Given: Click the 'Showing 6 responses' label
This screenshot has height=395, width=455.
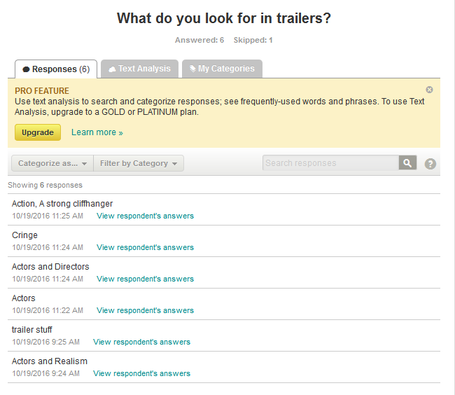Looking at the screenshot, I should (45, 185).
